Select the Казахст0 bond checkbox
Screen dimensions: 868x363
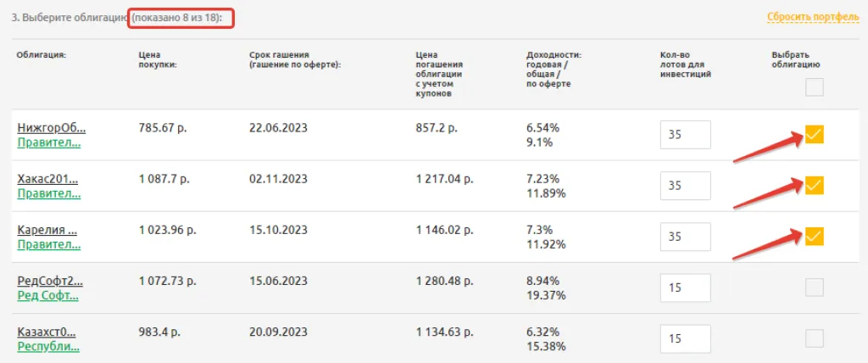814,338
